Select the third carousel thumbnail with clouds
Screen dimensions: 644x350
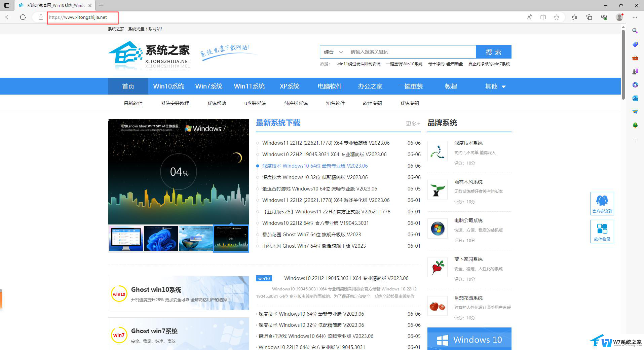click(196, 238)
